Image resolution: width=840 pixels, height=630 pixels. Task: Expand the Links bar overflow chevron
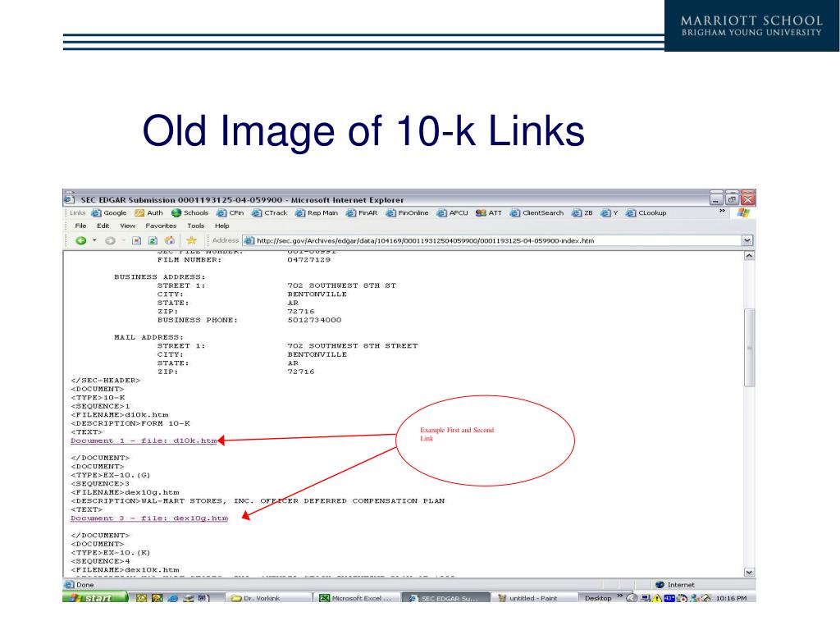tap(722, 211)
